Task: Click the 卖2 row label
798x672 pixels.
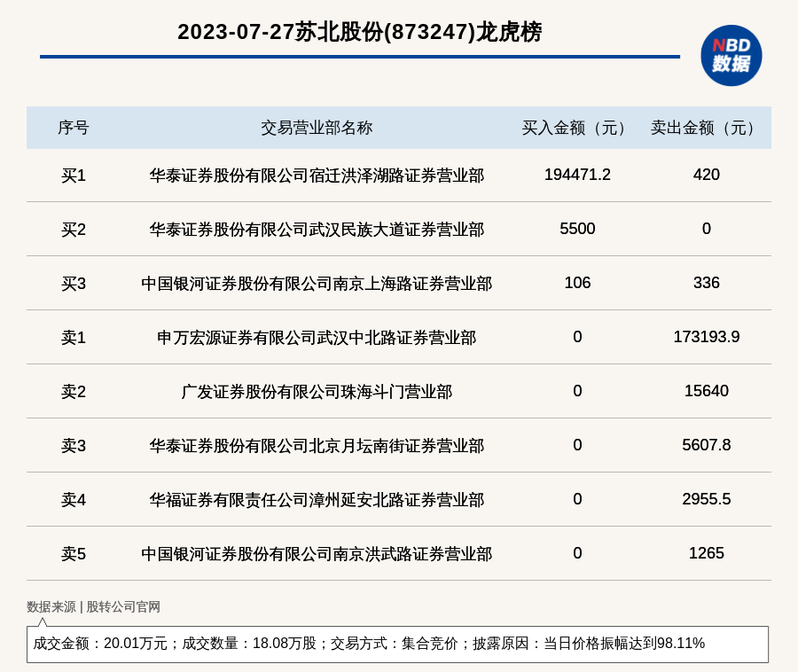Action: (74, 392)
